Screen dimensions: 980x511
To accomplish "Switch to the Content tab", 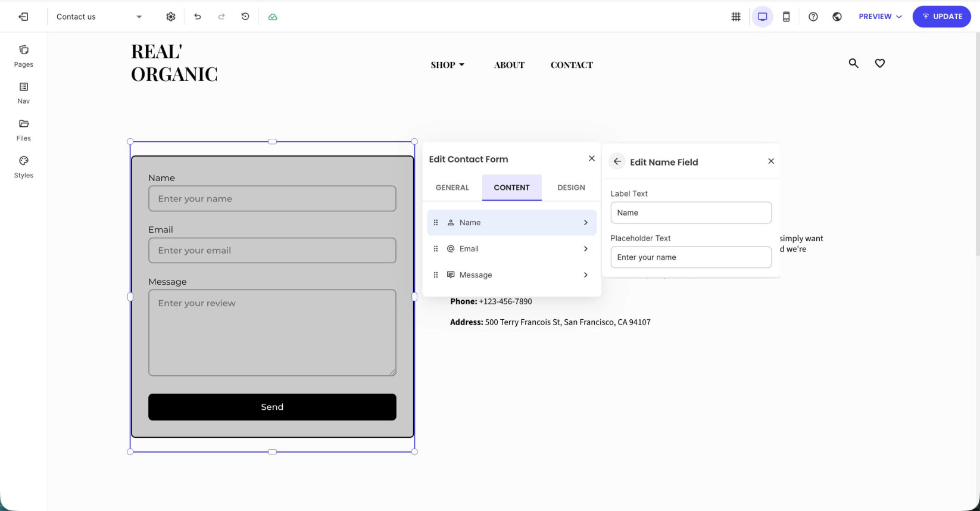I will point(511,188).
